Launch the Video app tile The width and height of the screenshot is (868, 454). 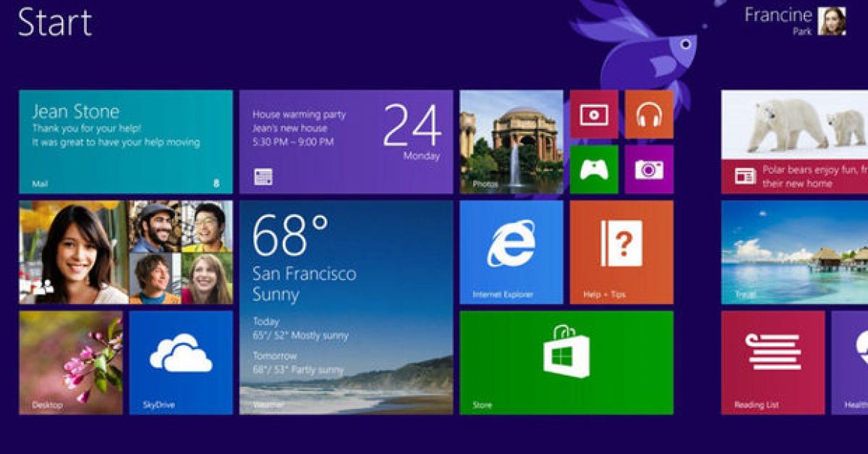point(594,114)
